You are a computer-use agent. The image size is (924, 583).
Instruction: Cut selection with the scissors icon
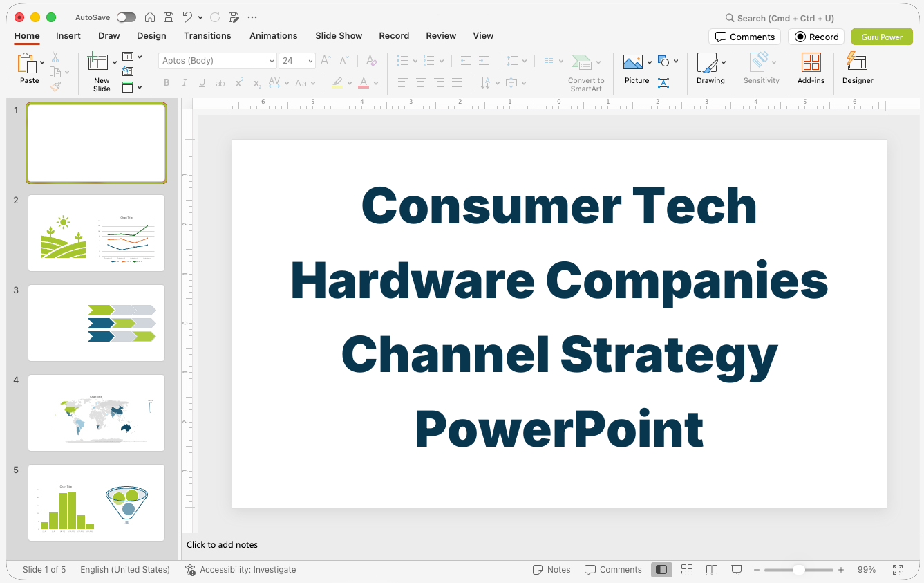pyautogui.click(x=55, y=57)
